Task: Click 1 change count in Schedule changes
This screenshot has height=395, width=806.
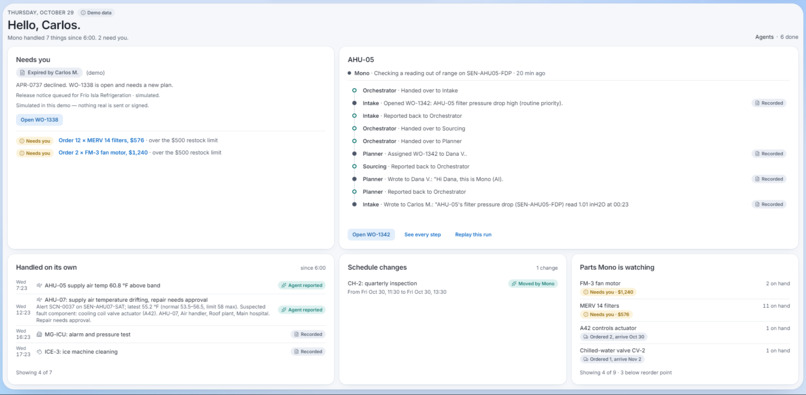Action: (x=546, y=268)
